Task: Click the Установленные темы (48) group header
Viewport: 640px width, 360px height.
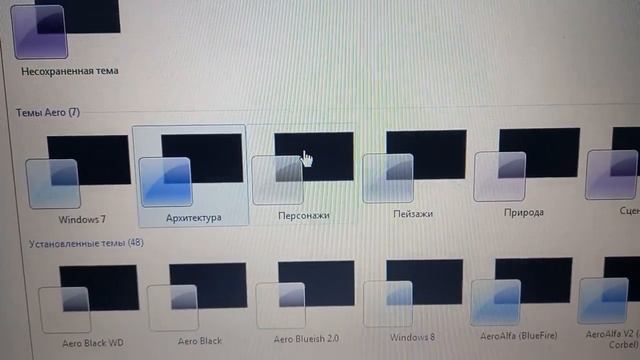Action: click(86, 243)
